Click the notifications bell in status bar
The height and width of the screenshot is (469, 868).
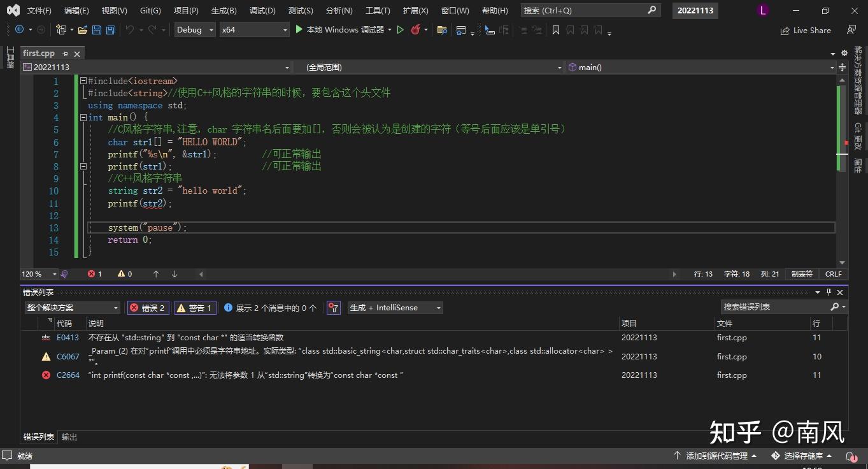pyautogui.click(x=850, y=456)
